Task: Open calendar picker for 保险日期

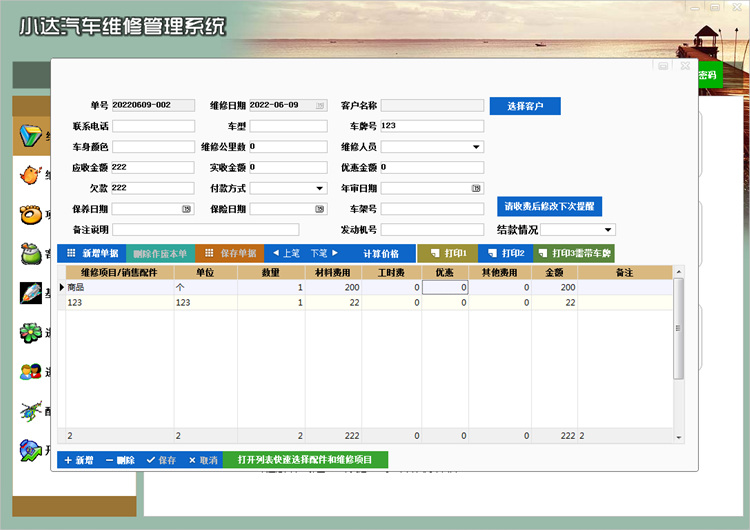Action: click(320, 209)
